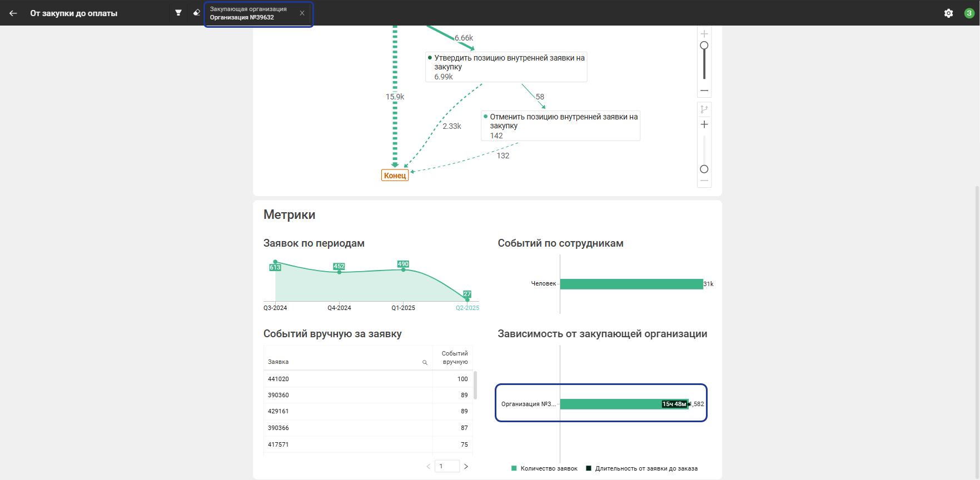Remove the Организация №39632 filter chip
This screenshot has height=480, width=980.
(302, 13)
